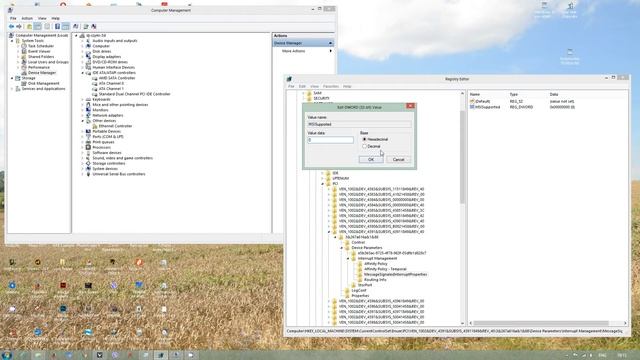This screenshot has height=360, width=640.
Task: Select Device Manager in the console tree
Action: tap(42, 73)
